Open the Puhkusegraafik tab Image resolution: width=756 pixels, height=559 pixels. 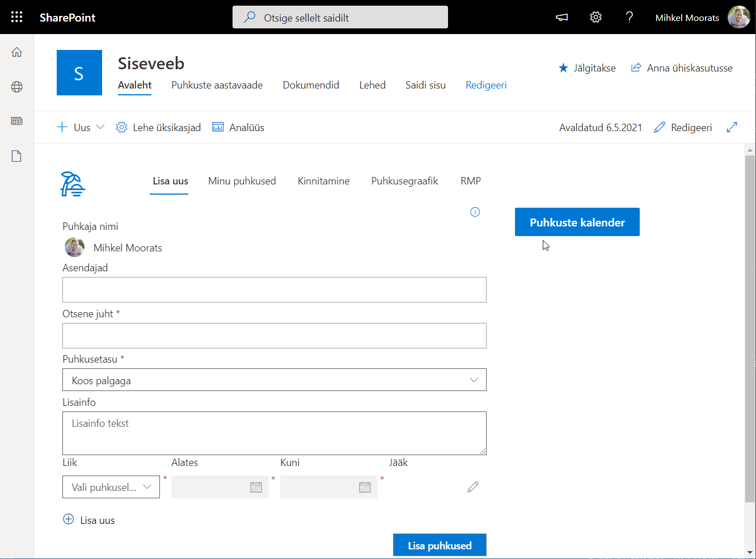coord(404,181)
